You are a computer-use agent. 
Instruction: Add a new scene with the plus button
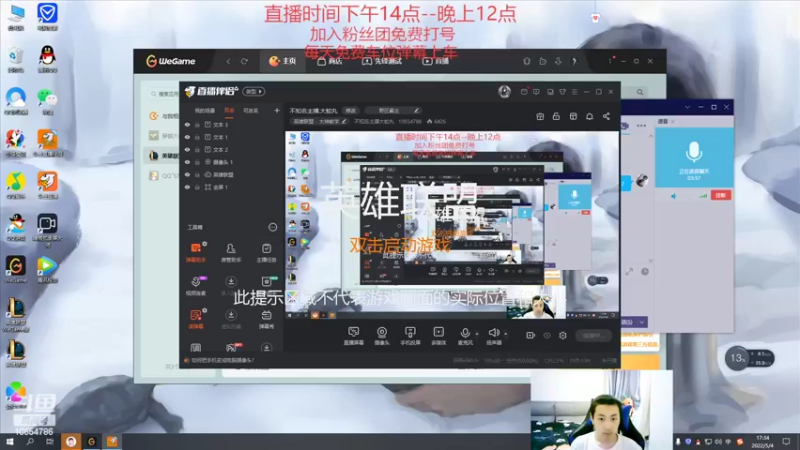(x=277, y=110)
